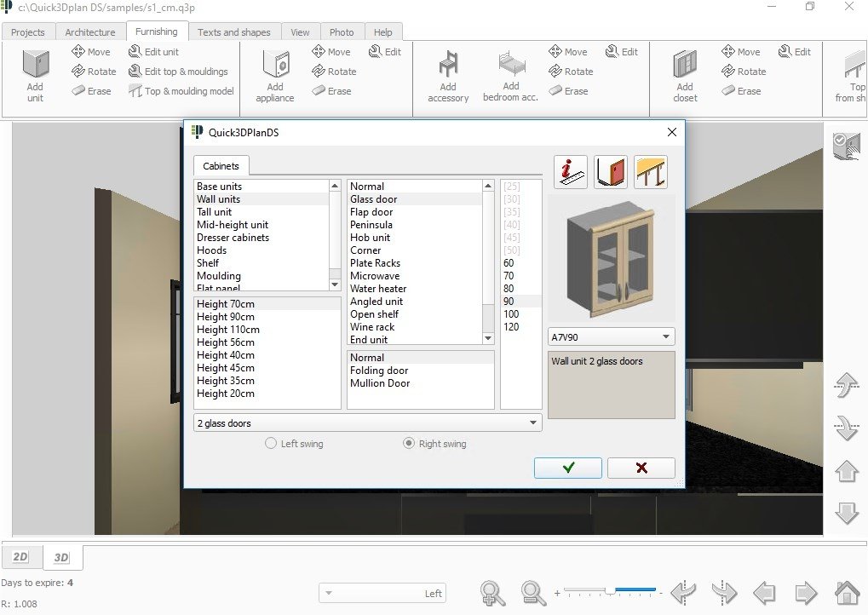The height and width of the screenshot is (615, 868).
Task: Click Top & moulding model button
Action: coord(181,91)
